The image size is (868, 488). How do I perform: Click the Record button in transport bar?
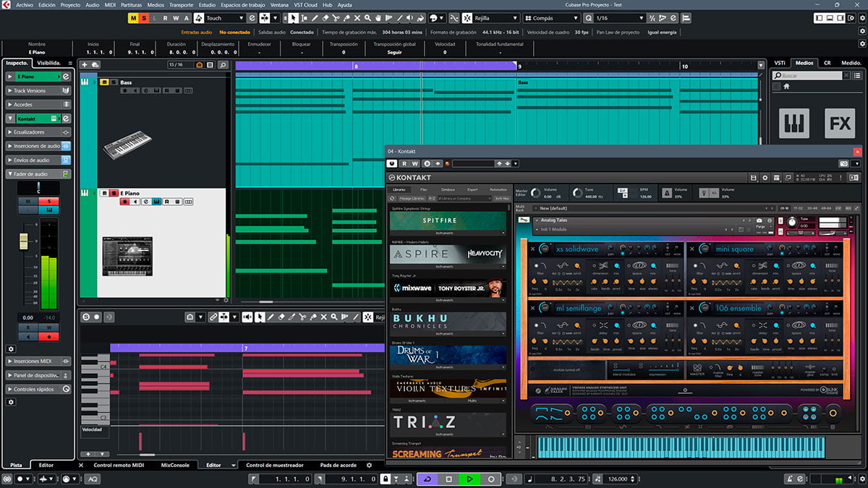click(491, 479)
